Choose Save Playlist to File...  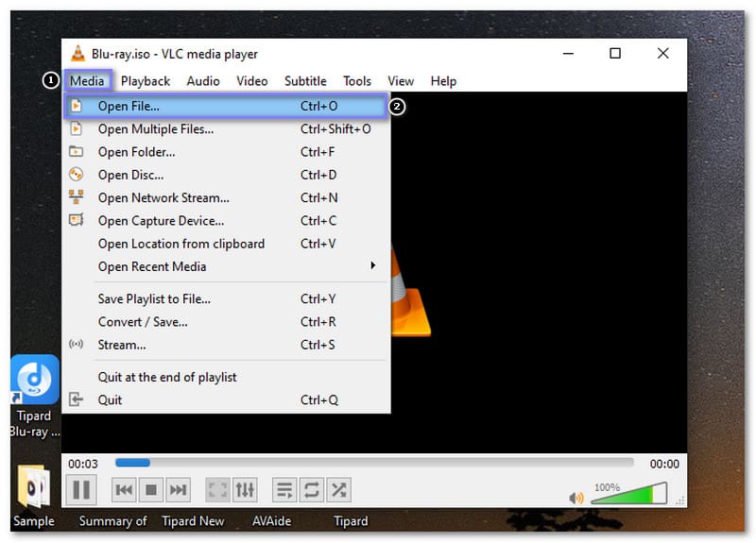[x=226, y=298]
